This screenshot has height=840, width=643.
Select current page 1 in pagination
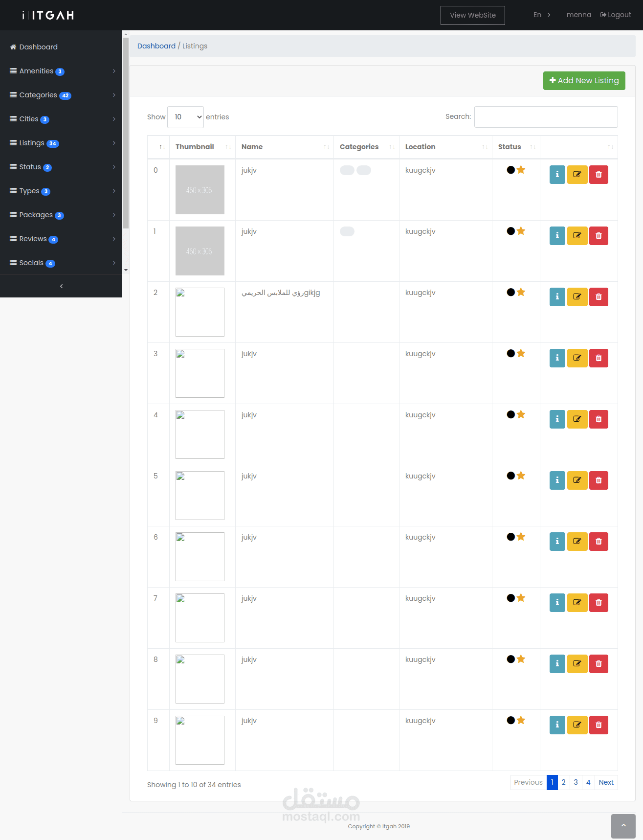552,782
